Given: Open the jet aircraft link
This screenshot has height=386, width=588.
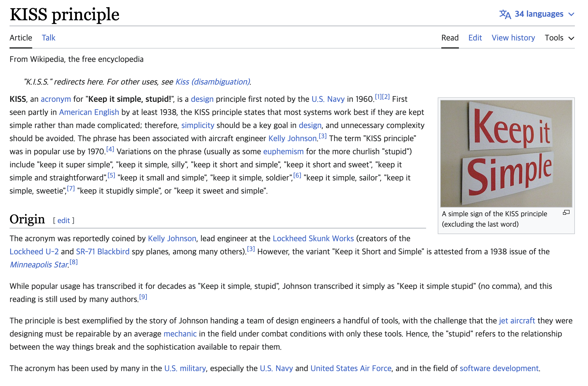Looking at the screenshot, I should (517, 321).
